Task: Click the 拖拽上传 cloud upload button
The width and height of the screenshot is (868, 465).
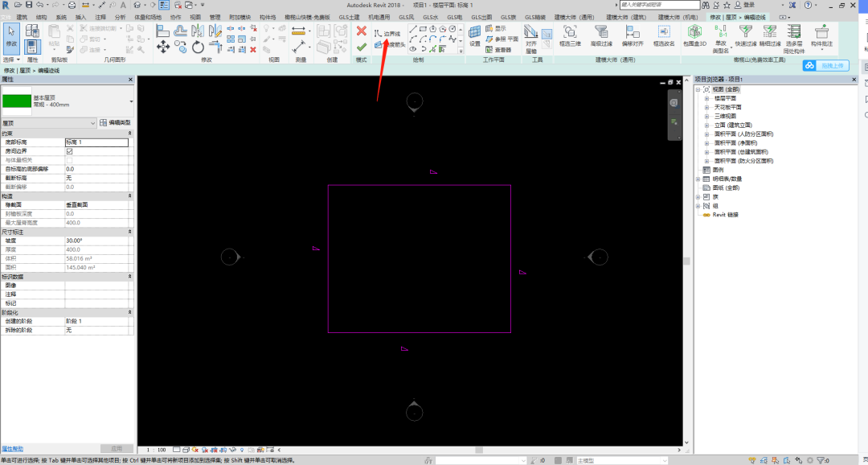Action: click(x=825, y=65)
